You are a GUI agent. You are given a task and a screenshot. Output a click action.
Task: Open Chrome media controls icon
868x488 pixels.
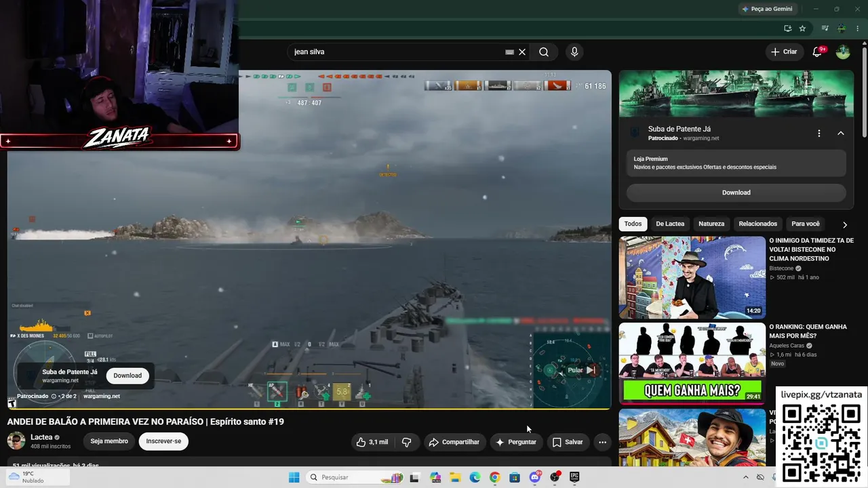pos(825,28)
